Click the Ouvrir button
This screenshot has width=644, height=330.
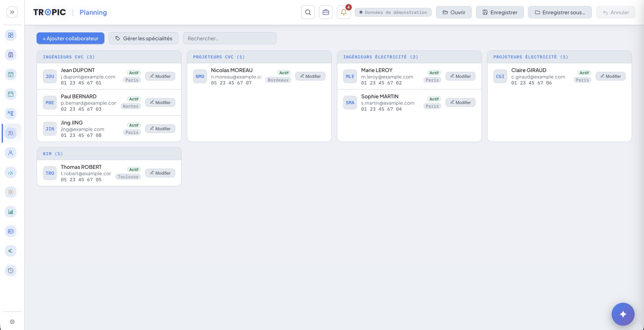(x=454, y=13)
